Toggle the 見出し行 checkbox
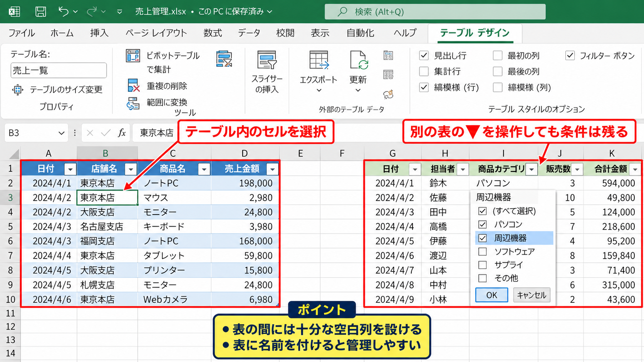Image resolution: width=644 pixels, height=362 pixels. pyautogui.click(x=424, y=55)
